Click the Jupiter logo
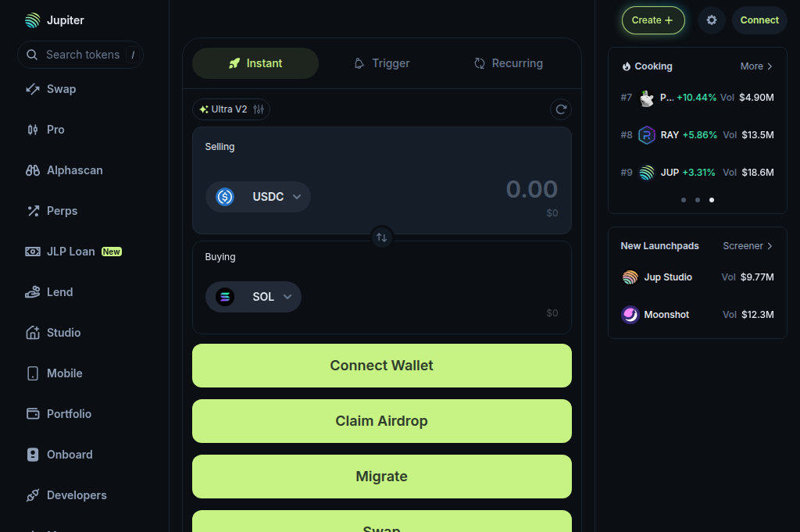The width and height of the screenshot is (800, 532). tap(55, 20)
